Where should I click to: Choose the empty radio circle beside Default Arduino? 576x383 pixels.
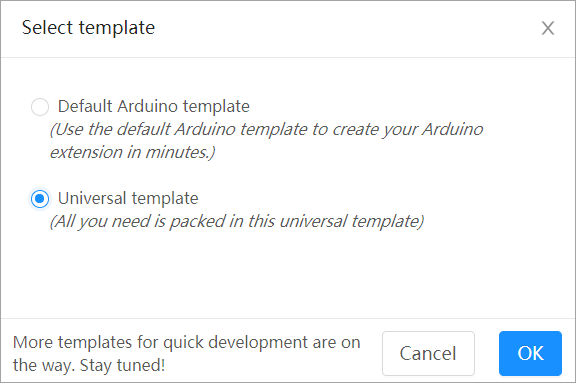40,107
